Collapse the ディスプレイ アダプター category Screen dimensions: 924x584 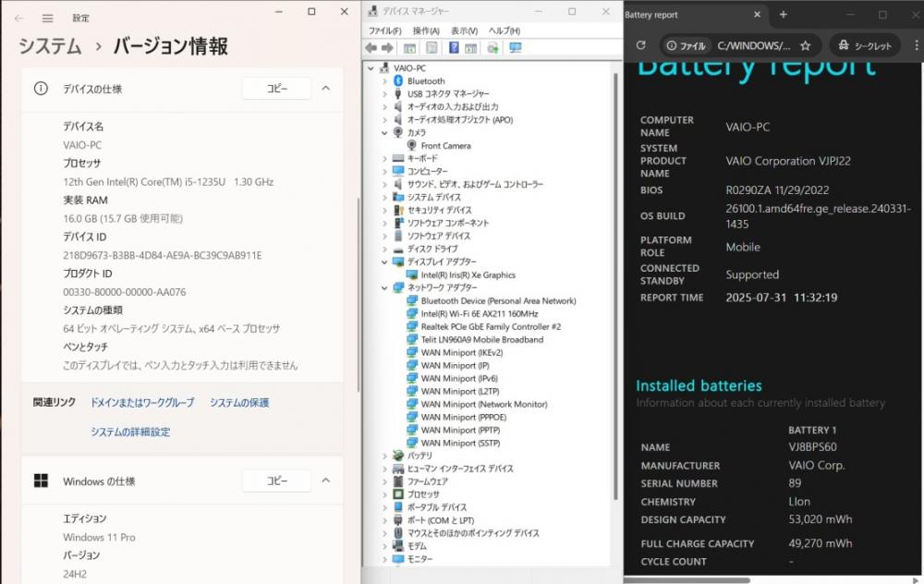pos(384,262)
